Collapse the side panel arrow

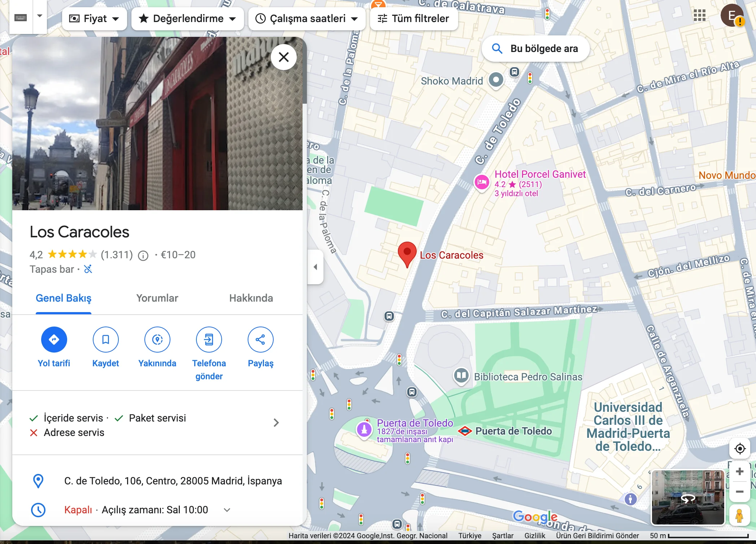tap(315, 267)
